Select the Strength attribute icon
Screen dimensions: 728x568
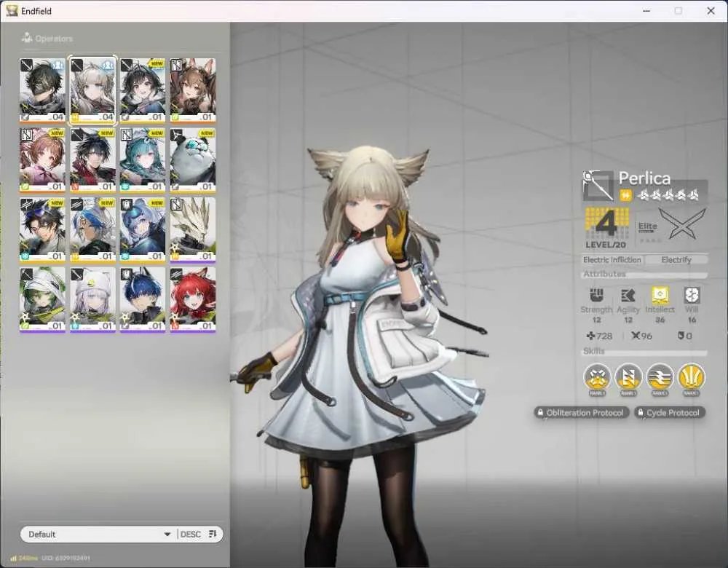point(596,295)
